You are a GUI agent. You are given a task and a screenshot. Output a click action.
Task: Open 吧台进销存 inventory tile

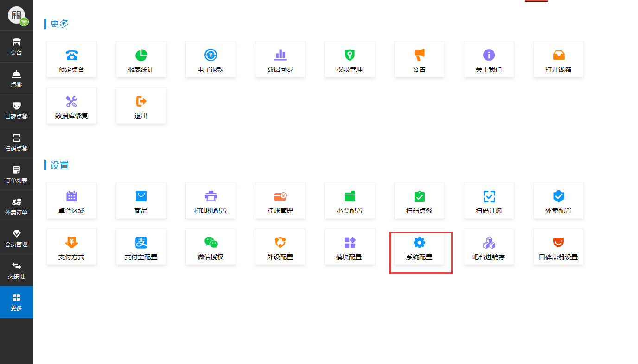pos(489,247)
